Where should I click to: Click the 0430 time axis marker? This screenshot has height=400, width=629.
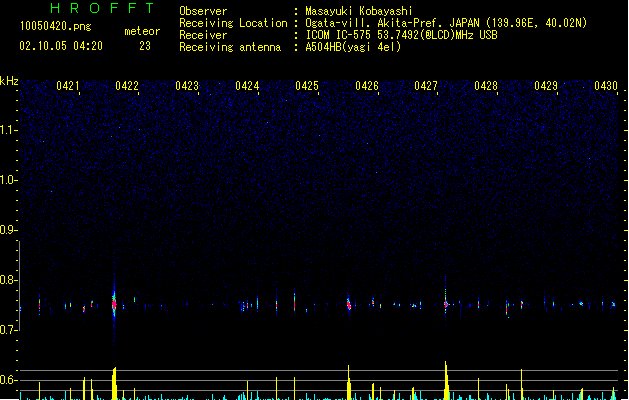(606, 86)
